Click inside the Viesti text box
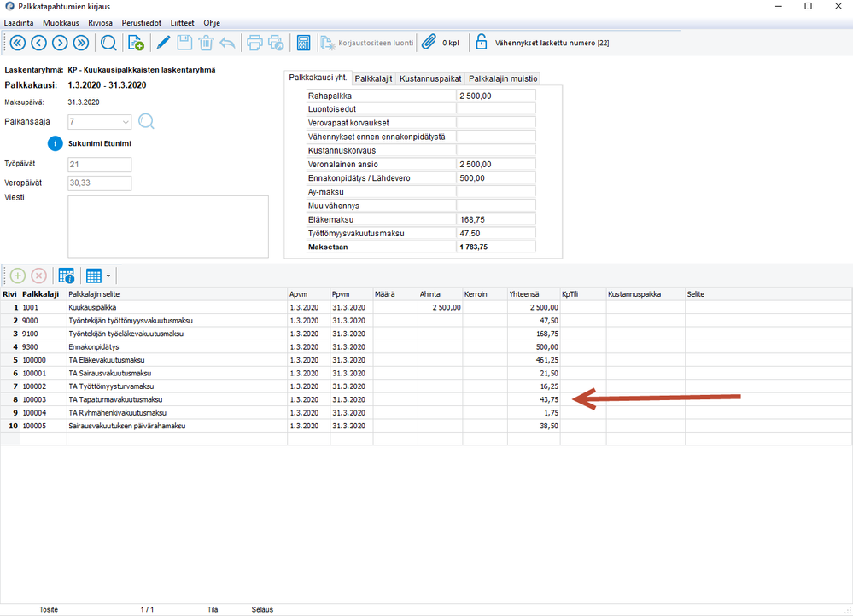This screenshot has width=853, height=616. click(x=167, y=226)
